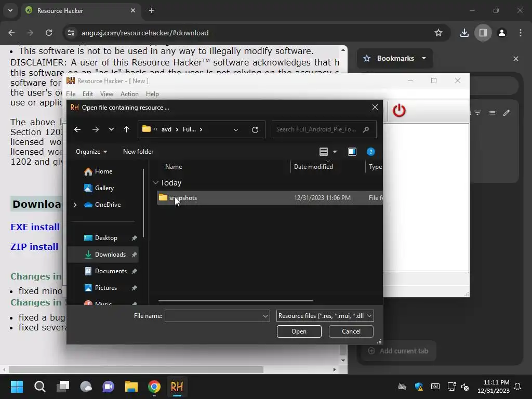Reload the Chrome page

tap(49, 33)
